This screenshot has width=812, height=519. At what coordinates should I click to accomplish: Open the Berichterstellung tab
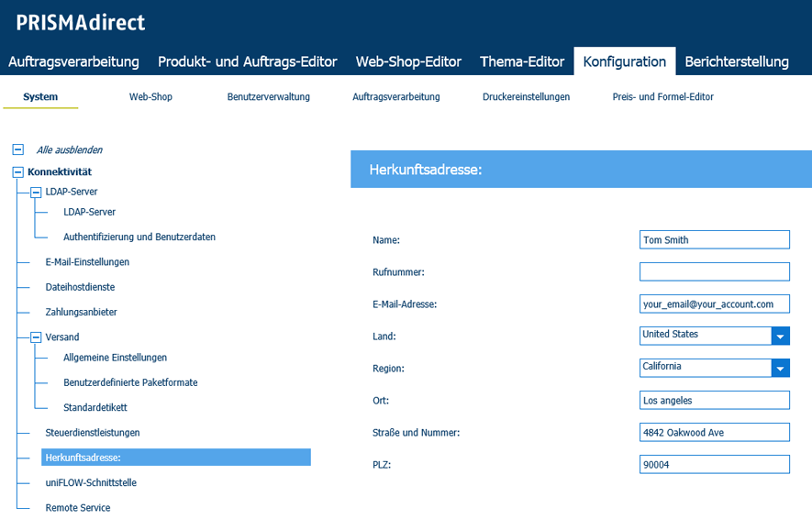pyautogui.click(x=737, y=61)
